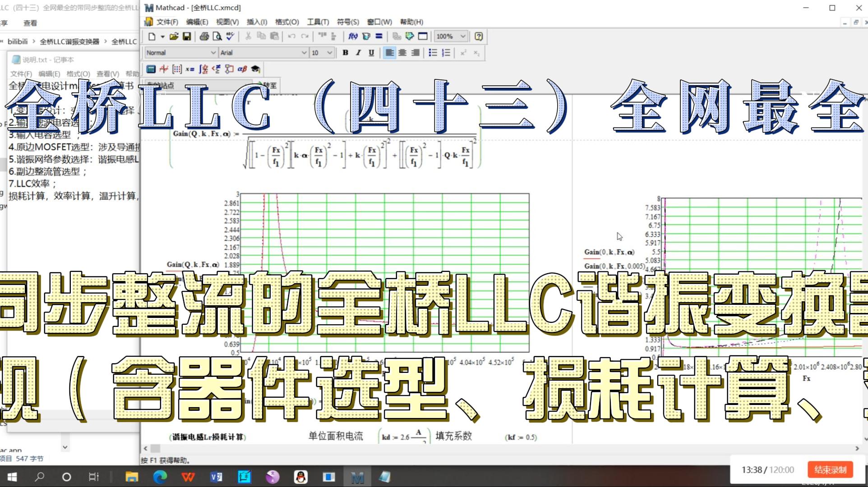Open the Calculus toolbar palette

203,69
